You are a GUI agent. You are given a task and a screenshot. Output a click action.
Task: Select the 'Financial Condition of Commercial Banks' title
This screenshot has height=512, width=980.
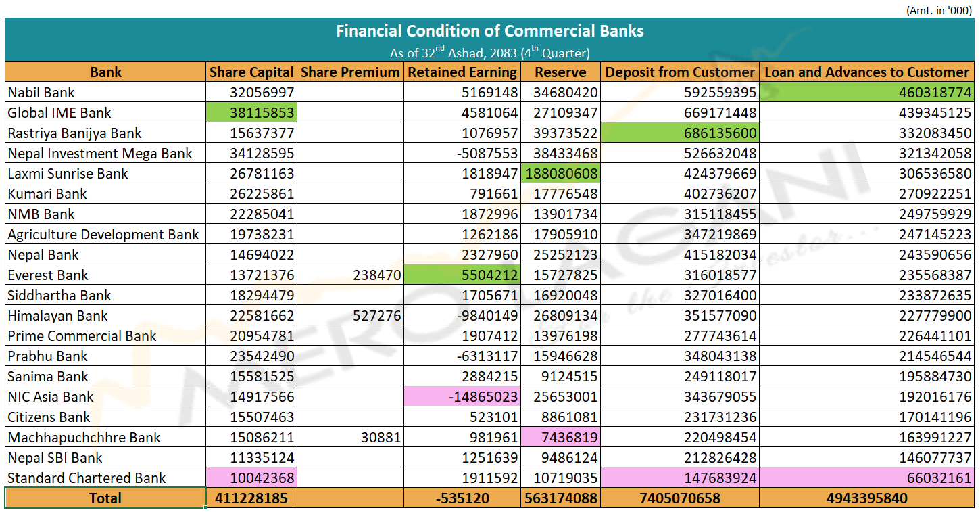[490, 31]
